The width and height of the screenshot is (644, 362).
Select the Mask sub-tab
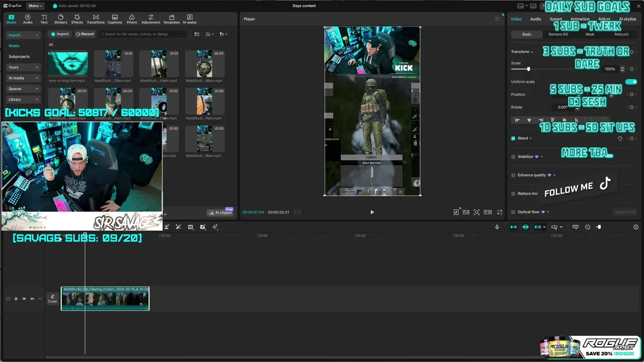[x=590, y=34]
